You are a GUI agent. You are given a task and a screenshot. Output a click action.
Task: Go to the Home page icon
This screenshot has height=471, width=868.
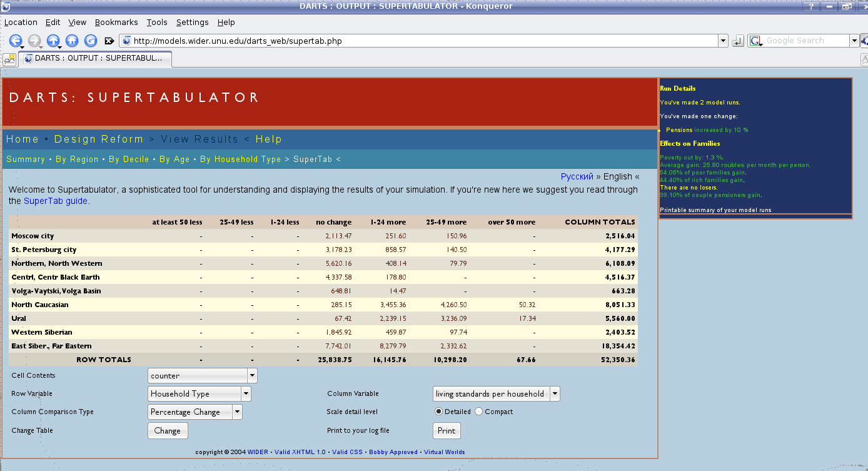[72, 41]
